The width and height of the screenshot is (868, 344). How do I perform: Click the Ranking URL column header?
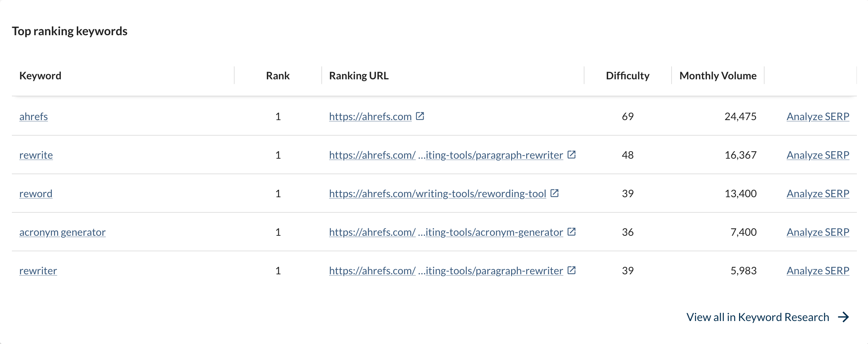(359, 76)
